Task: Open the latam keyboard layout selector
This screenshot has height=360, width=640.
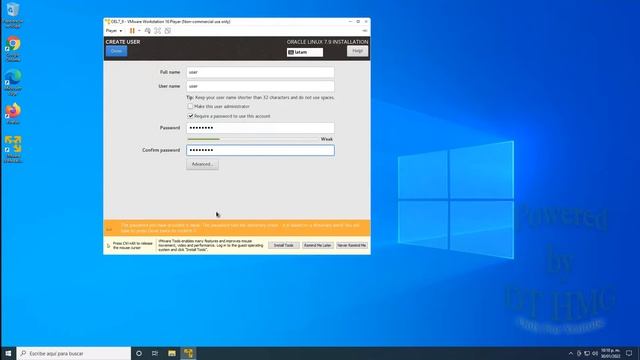Action: [304, 52]
